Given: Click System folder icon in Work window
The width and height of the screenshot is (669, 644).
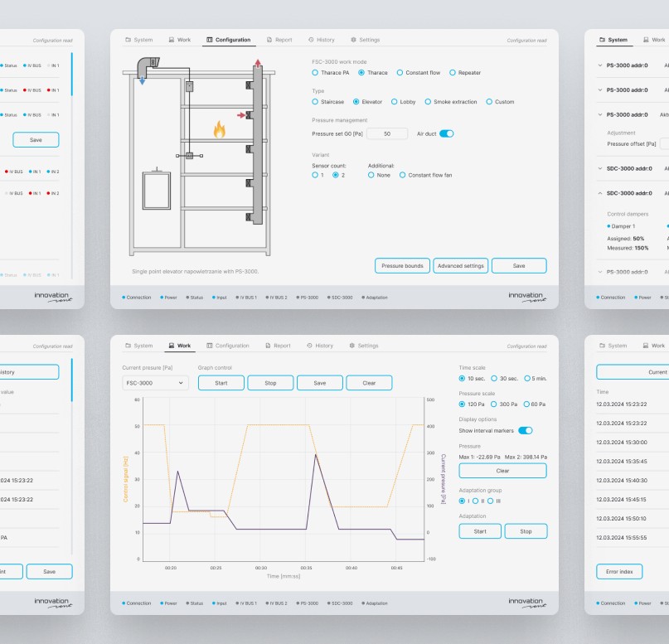Looking at the screenshot, I should (128, 346).
